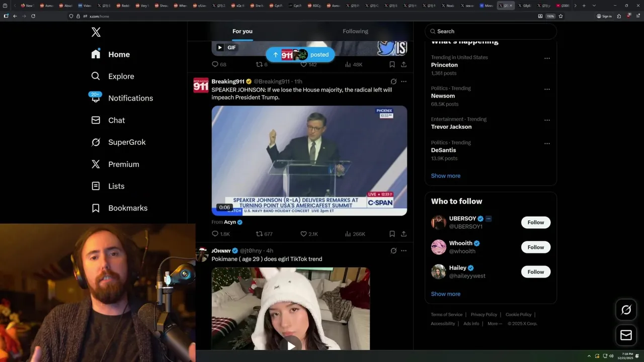The width and height of the screenshot is (644, 362).
Task: Open Explore from the sidebar
Action: click(113, 76)
